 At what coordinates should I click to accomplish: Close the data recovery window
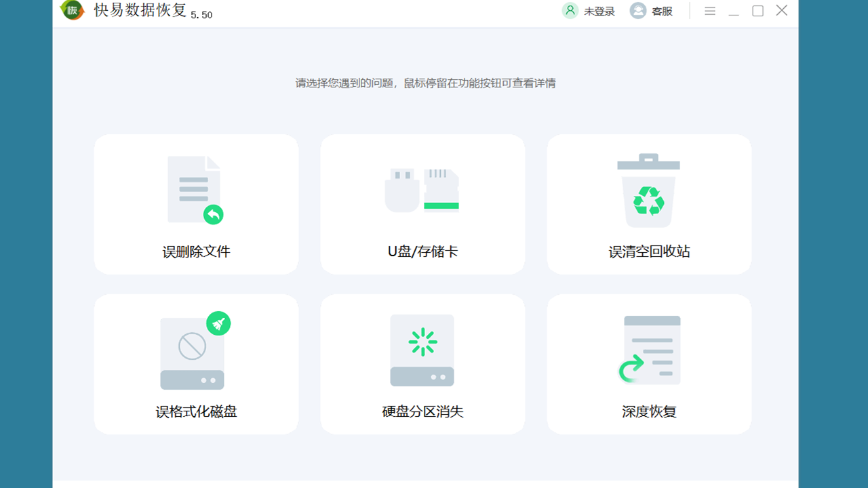pyautogui.click(x=782, y=10)
